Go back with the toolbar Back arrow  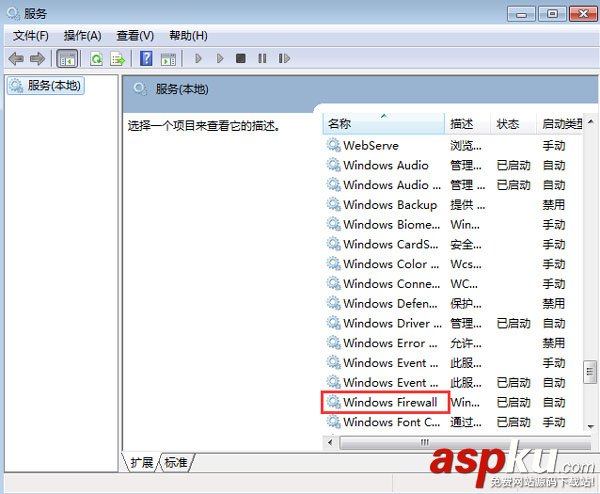(16, 59)
